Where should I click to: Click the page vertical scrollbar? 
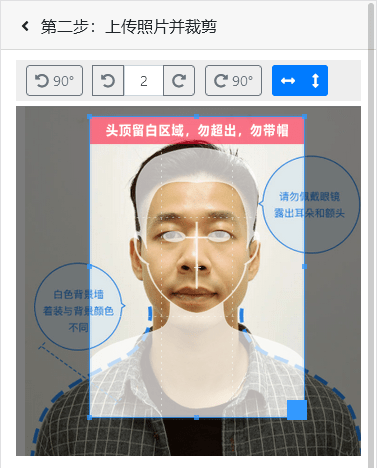point(372,234)
